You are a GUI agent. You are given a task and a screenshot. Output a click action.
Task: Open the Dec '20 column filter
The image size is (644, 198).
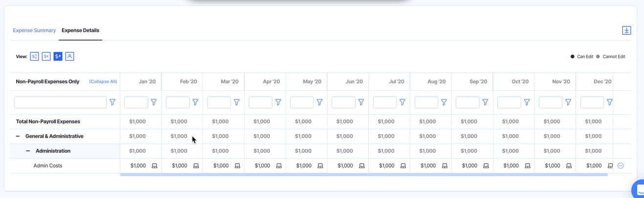[610, 102]
